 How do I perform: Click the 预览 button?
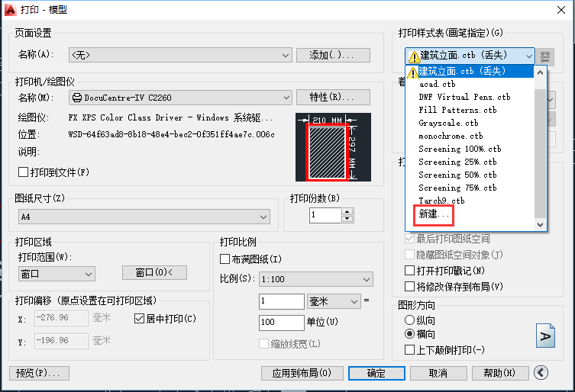[39, 373]
